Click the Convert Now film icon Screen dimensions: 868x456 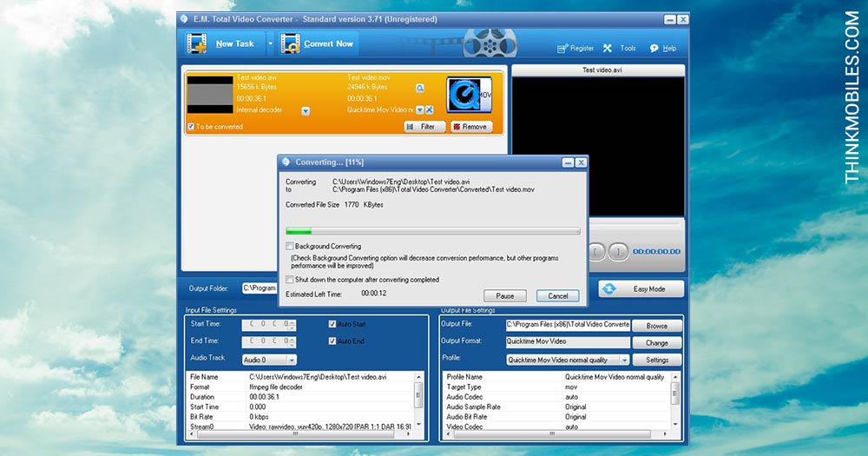coord(290,43)
